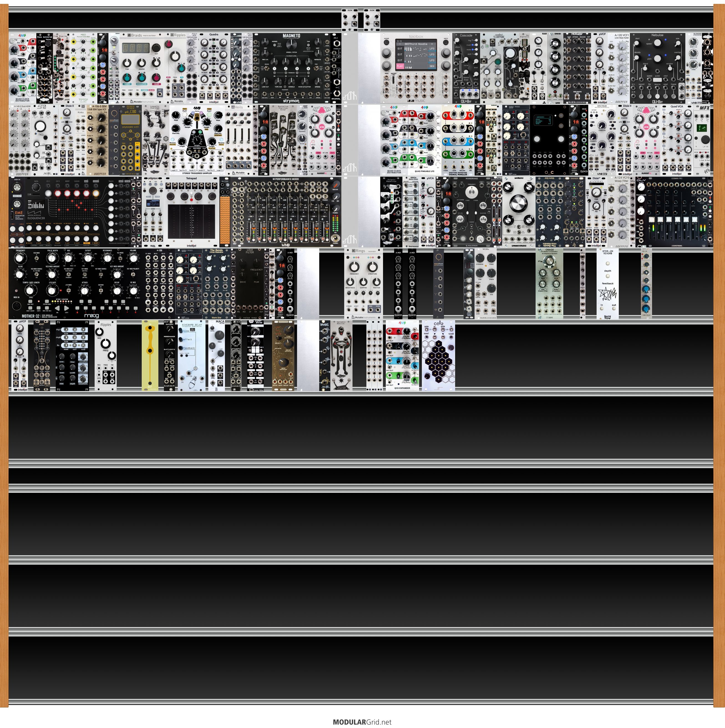Open the Divebomb Delay module
The height and width of the screenshot is (728, 725).
[191, 356]
